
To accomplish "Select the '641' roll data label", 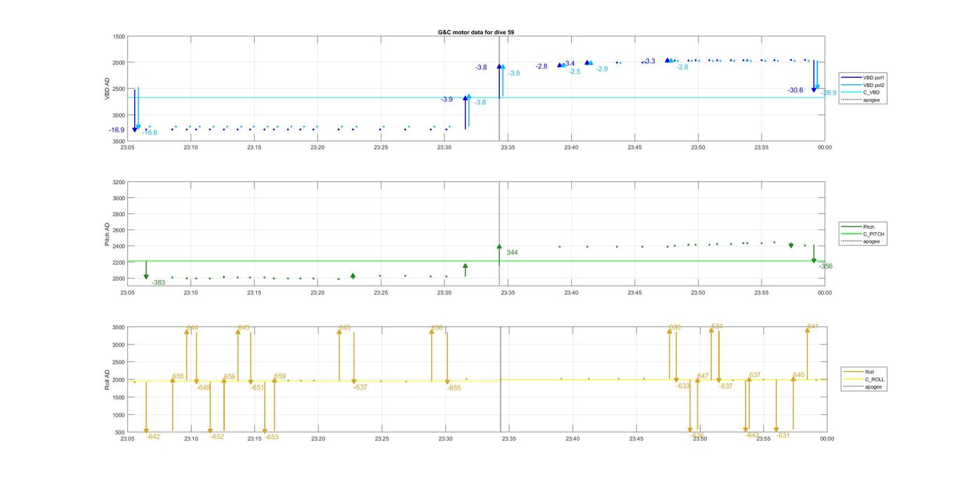I will coord(813,326).
